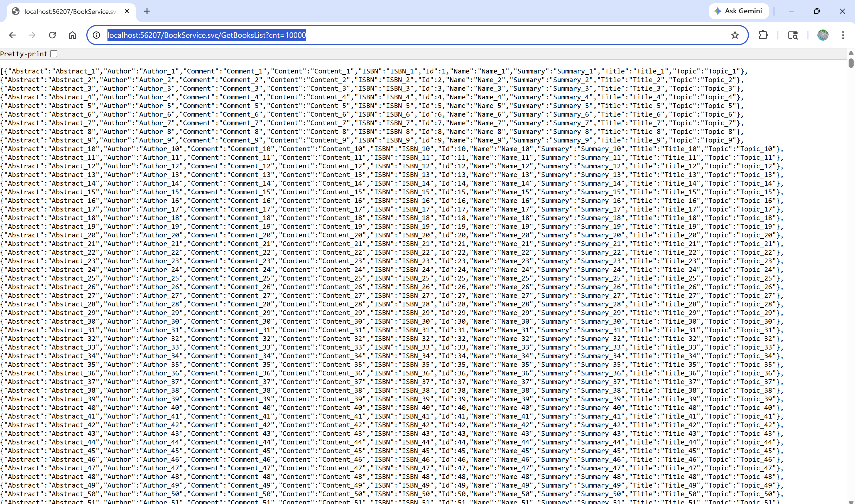855x504 pixels.
Task: Click the scrollbar up arrow
Action: click(851, 53)
